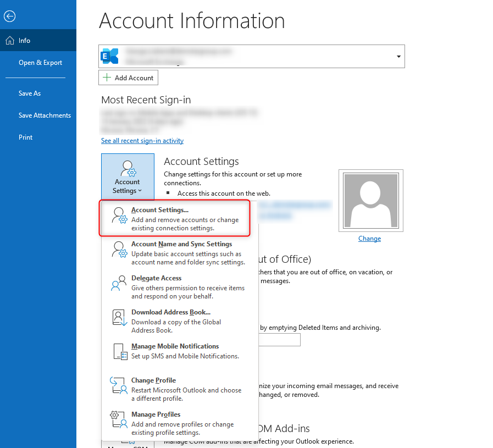Click the Manage Mobile Notifications icon
The height and width of the screenshot is (448, 493).
(x=119, y=351)
